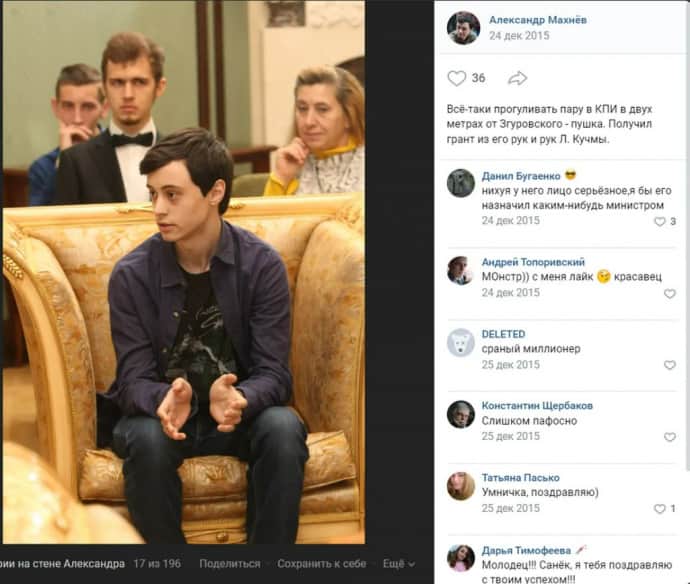Like Константин Щербаков's comment heart
This screenshot has height=584, width=690.
tap(669, 437)
